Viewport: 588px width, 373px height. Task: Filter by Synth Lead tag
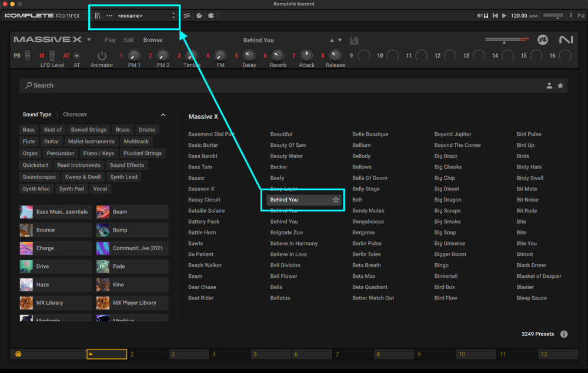pyautogui.click(x=123, y=177)
